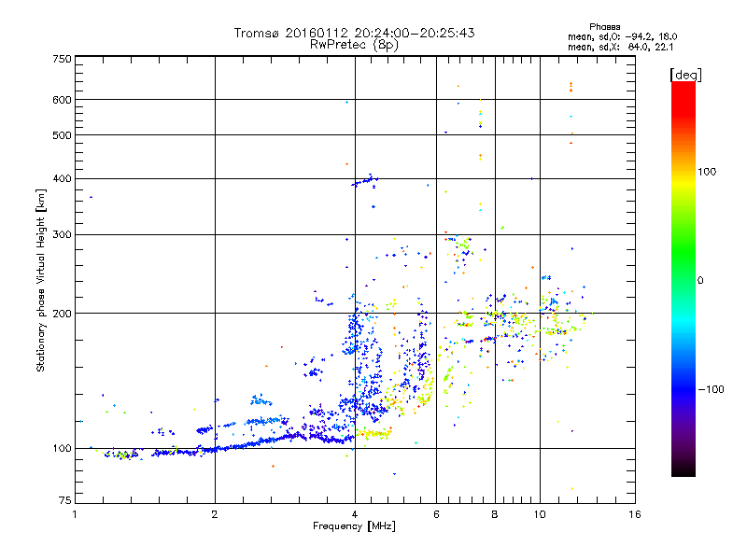Click the colorbar tick label '100'
Screen dimensions: 747x560
coord(707,172)
